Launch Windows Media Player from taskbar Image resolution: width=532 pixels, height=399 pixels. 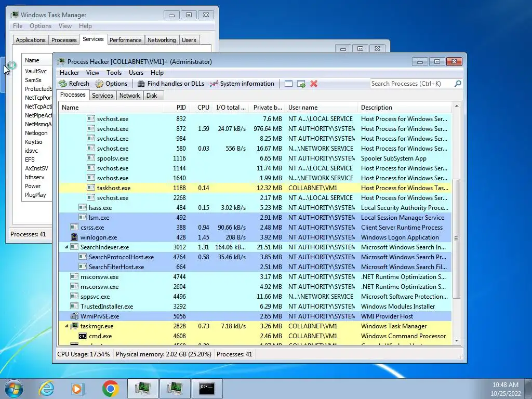77,389
